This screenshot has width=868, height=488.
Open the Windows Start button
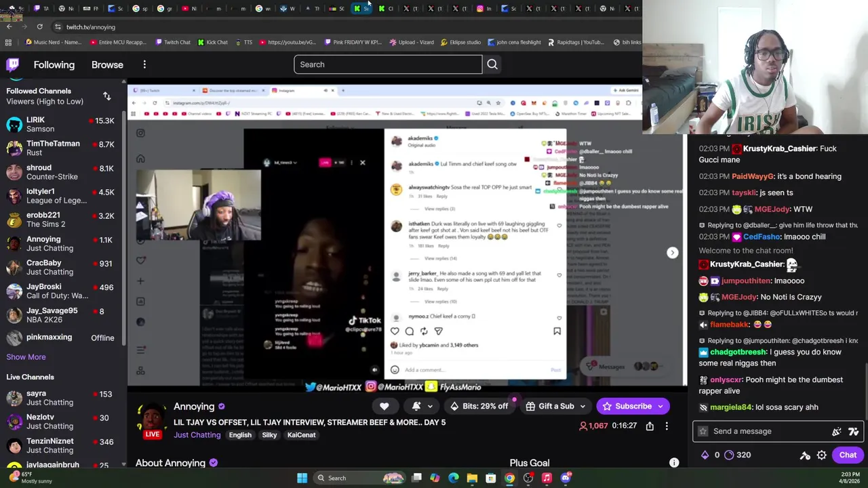point(302,478)
